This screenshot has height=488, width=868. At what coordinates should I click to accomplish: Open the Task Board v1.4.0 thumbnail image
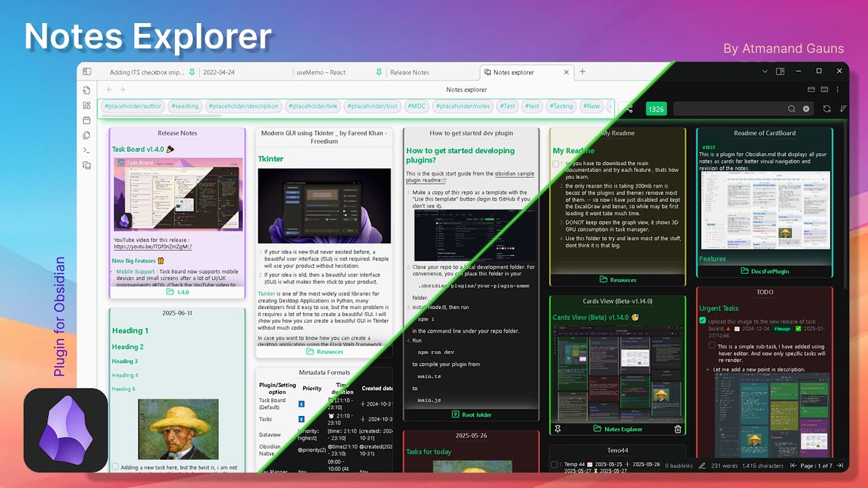[x=178, y=195]
